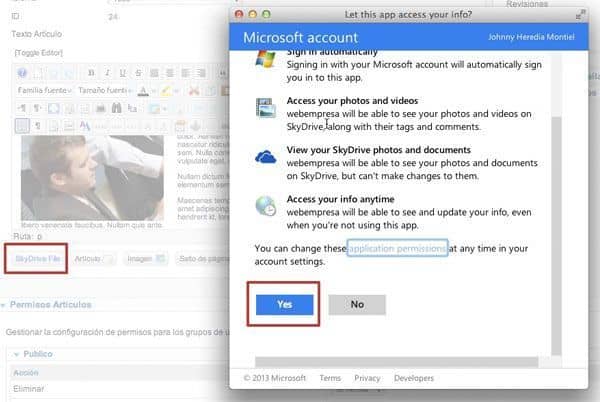Click the fullscreen arrows in dialog title bar
This screenshot has width=600, height=402.
pyautogui.click(x=580, y=15)
